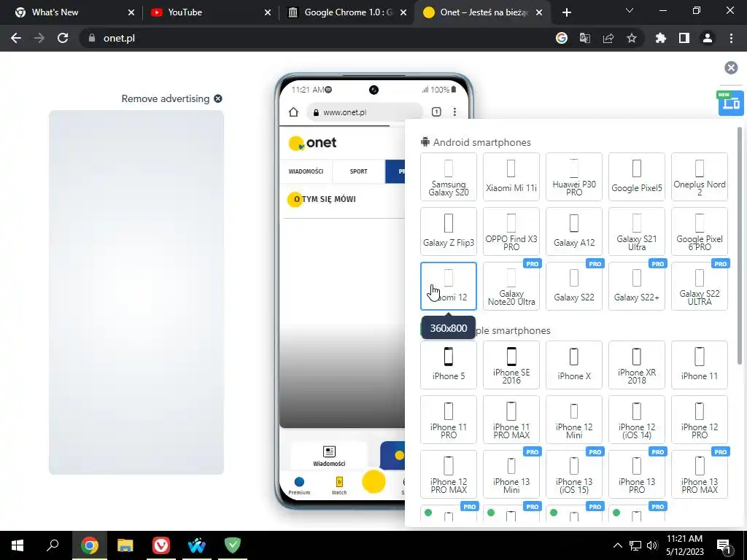Pick the iPhone 12 PRO device

click(700, 419)
